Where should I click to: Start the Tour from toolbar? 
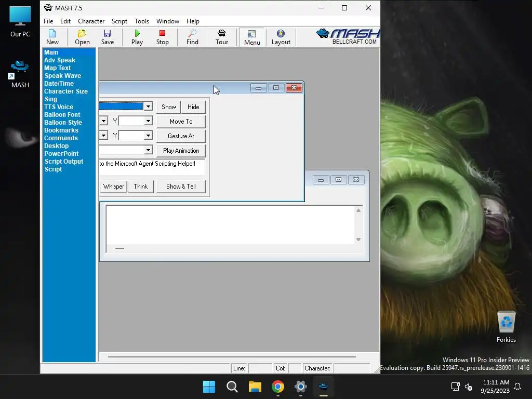pos(222,37)
